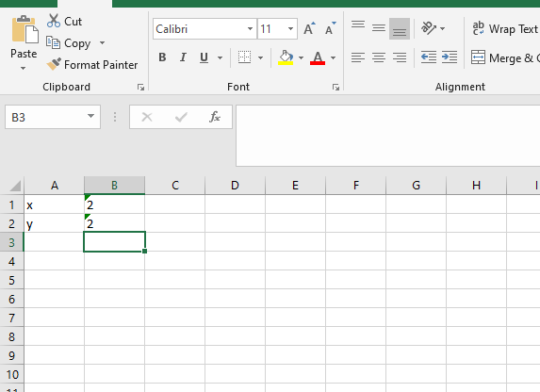The height and width of the screenshot is (392, 540).
Task: Open the Name Box B3 dropdown arrow
Action: pyautogui.click(x=90, y=117)
